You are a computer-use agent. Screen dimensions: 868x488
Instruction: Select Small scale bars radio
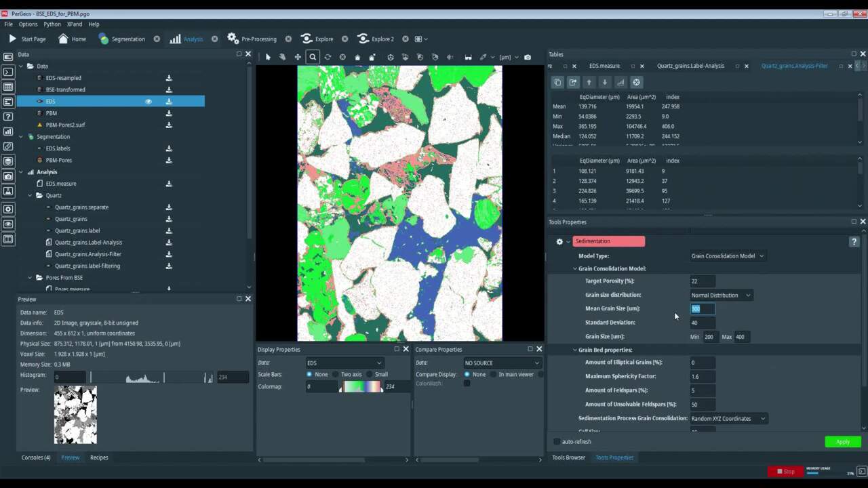pos(370,374)
